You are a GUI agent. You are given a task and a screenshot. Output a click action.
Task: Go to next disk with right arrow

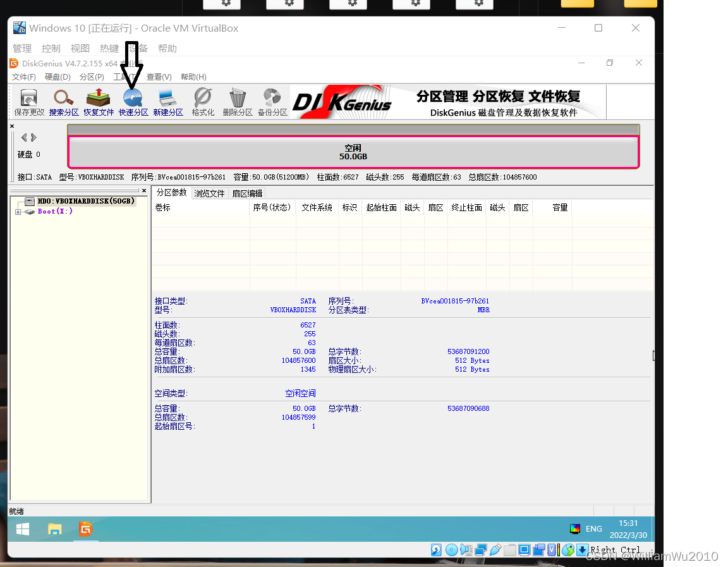[x=34, y=137]
